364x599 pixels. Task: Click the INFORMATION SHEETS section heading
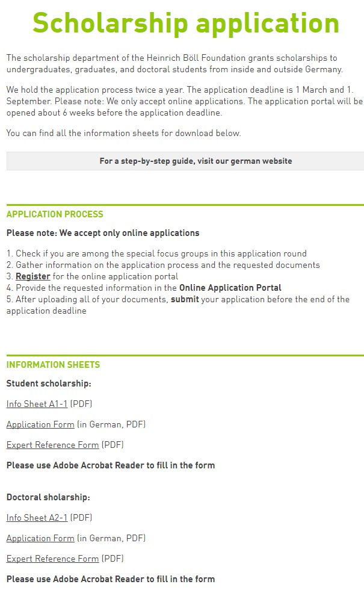[x=53, y=364]
